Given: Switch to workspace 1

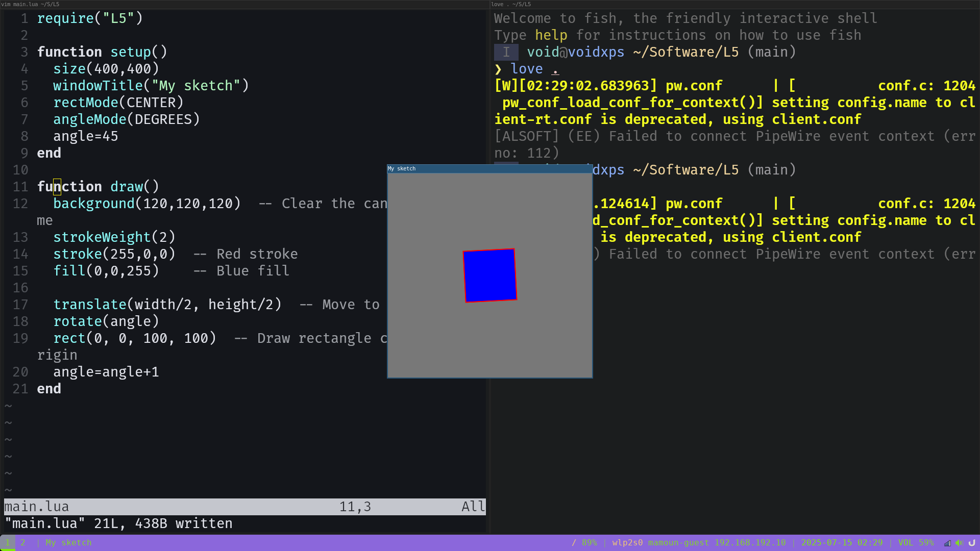Looking at the screenshot, I should point(8,543).
